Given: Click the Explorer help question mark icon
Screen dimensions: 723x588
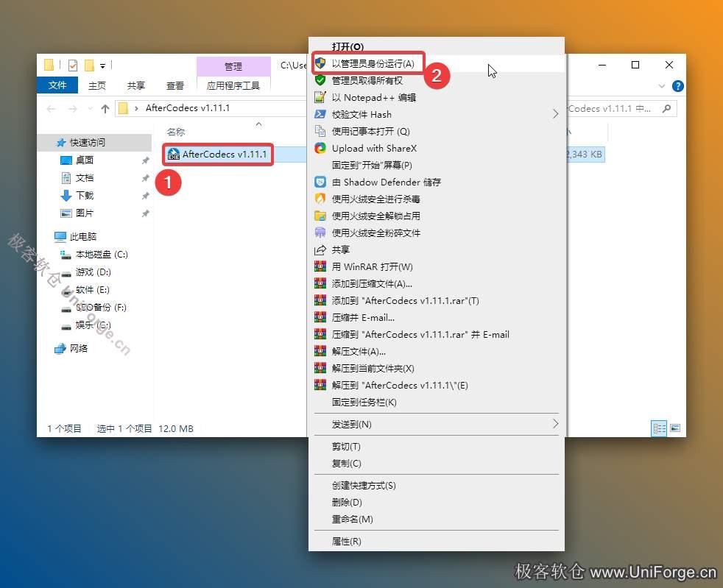Looking at the screenshot, I should click(x=678, y=85).
